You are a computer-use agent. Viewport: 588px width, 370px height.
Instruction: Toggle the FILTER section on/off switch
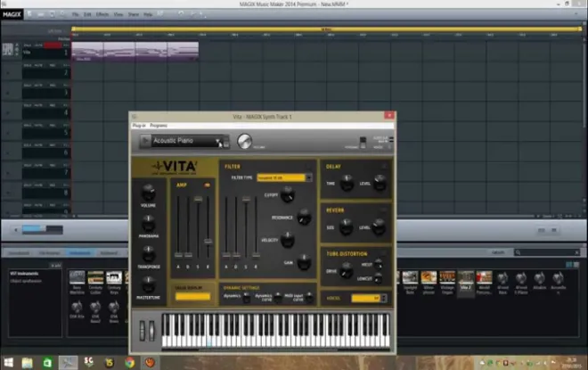coord(308,166)
